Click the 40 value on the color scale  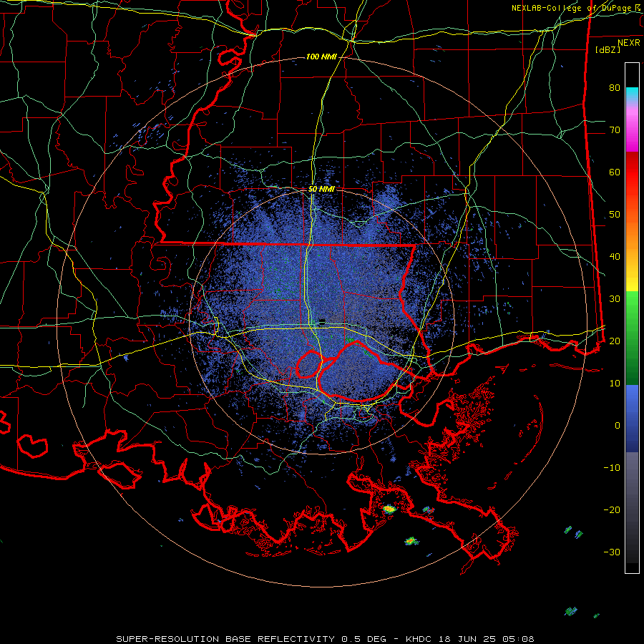[615, 256]
